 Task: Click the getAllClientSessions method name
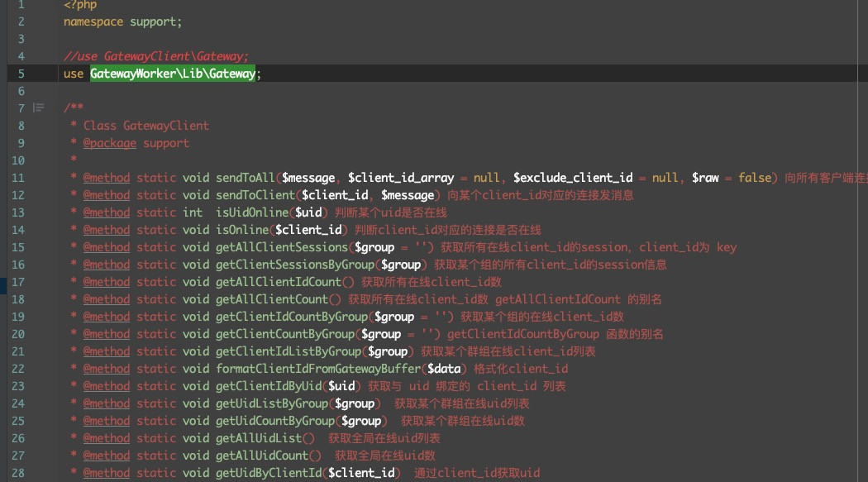(x=282, y=247)
